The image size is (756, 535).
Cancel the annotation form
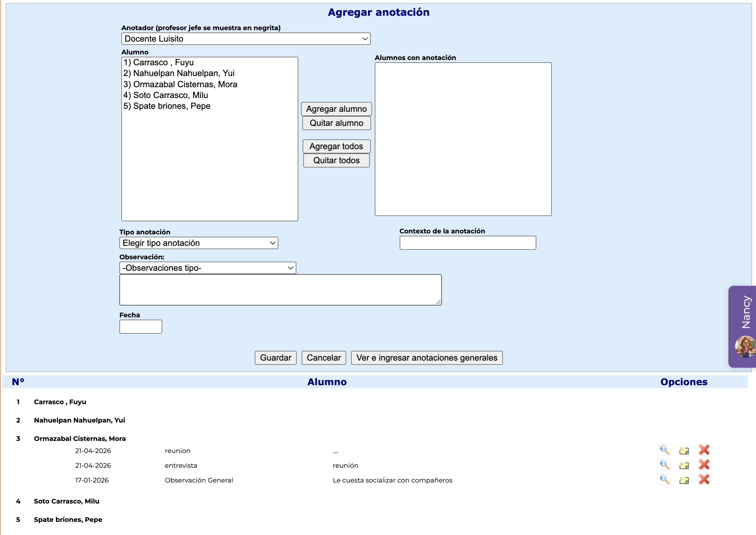click(x=324, y=358)
